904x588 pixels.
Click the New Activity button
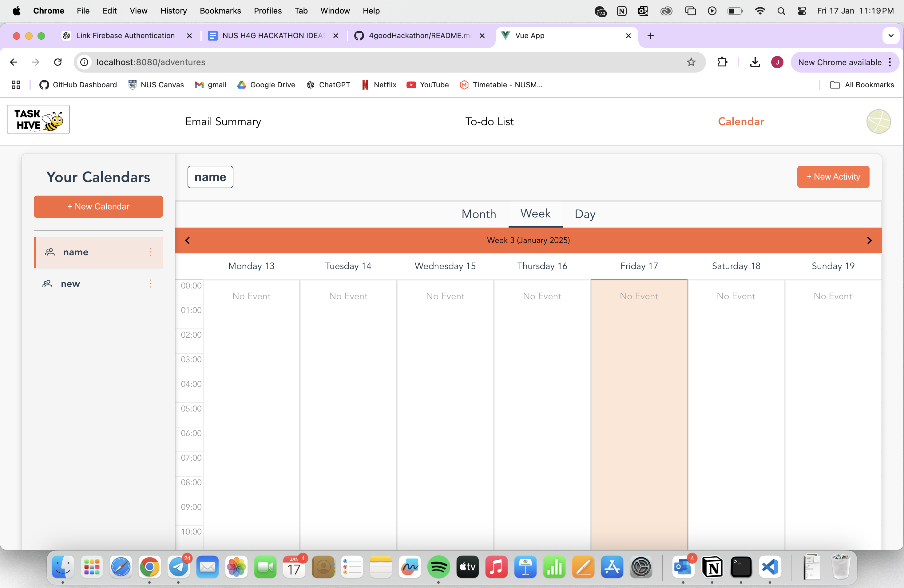[x=833, y=177]
